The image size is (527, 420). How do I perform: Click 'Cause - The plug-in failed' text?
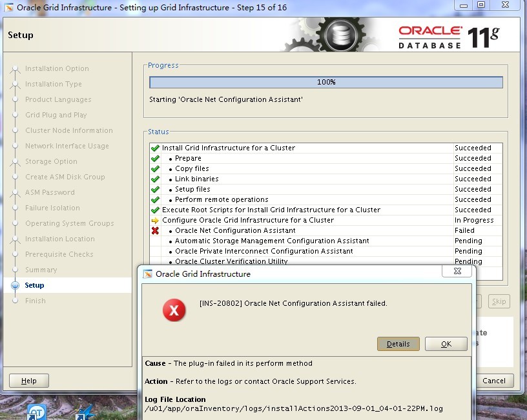pos(229,364)
